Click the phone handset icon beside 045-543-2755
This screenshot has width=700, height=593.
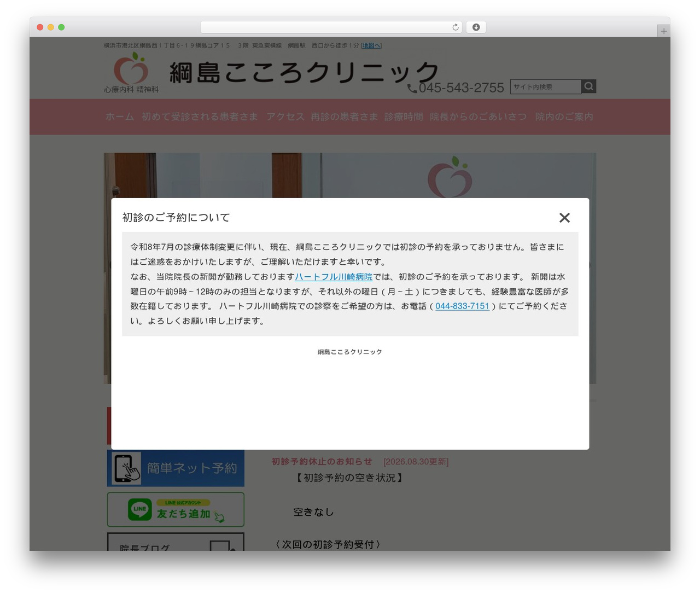[412, 88]
